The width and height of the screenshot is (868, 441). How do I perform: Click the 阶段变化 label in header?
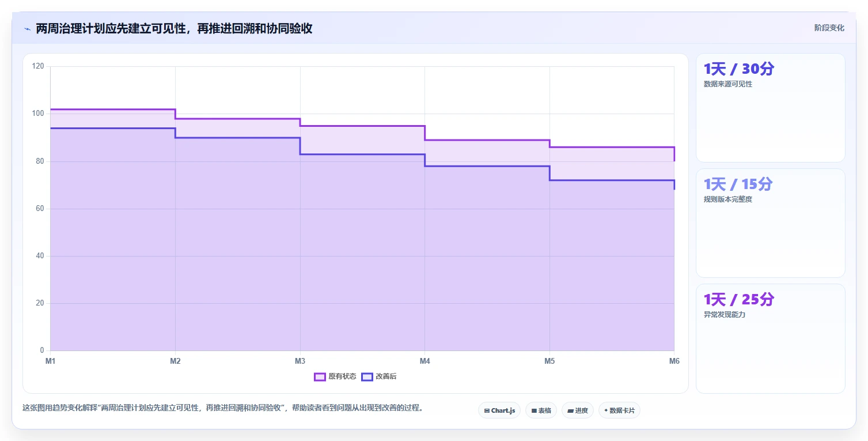tap(829, 28)
